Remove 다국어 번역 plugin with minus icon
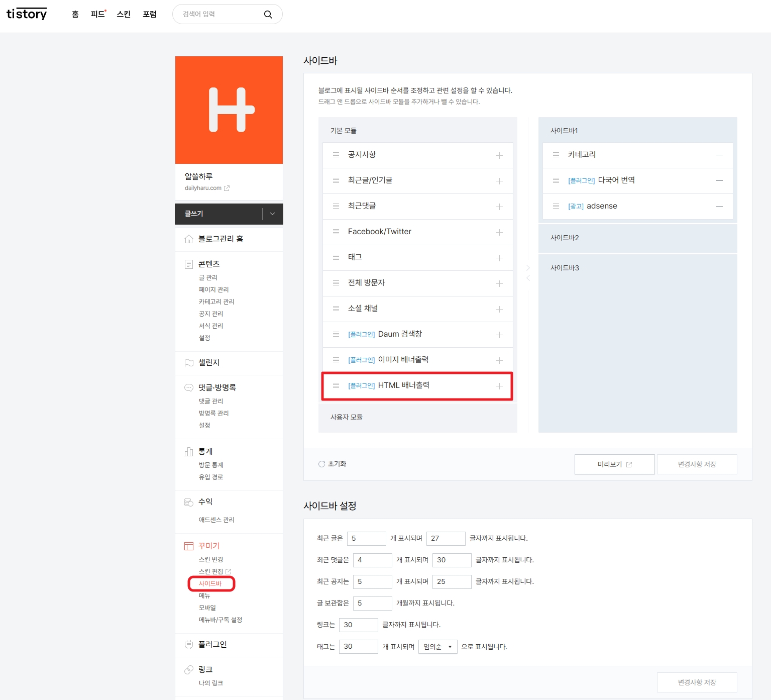771x700 pixels. (719, 180)
